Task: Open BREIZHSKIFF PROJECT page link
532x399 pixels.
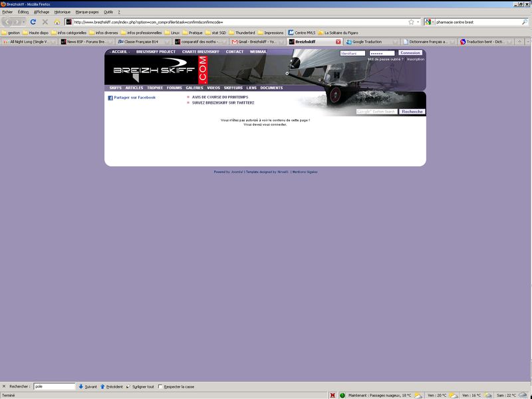Action: 156,52
